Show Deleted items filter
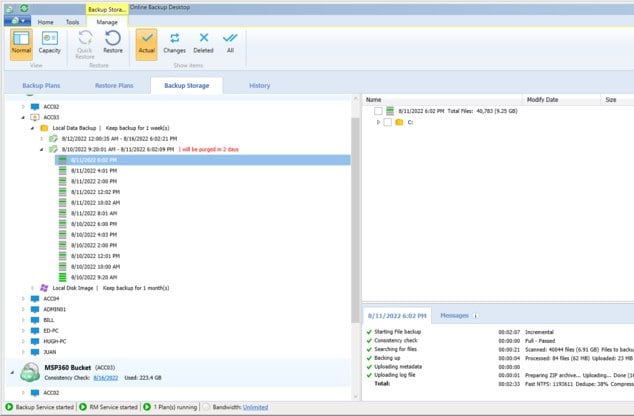This screenshot has width=634, height=416. [203, 43]
